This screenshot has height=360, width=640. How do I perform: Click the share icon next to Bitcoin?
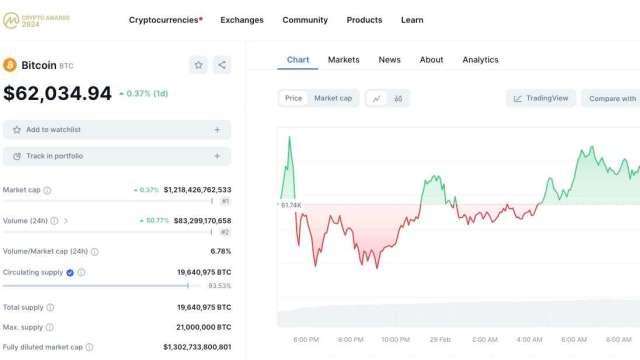(222, 65)
